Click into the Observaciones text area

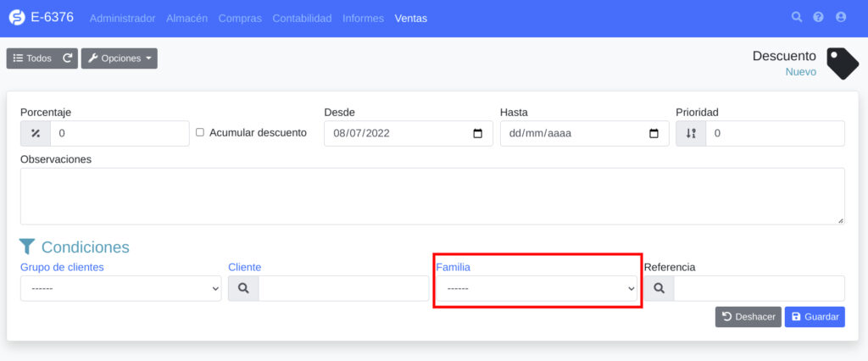point(432,196)
